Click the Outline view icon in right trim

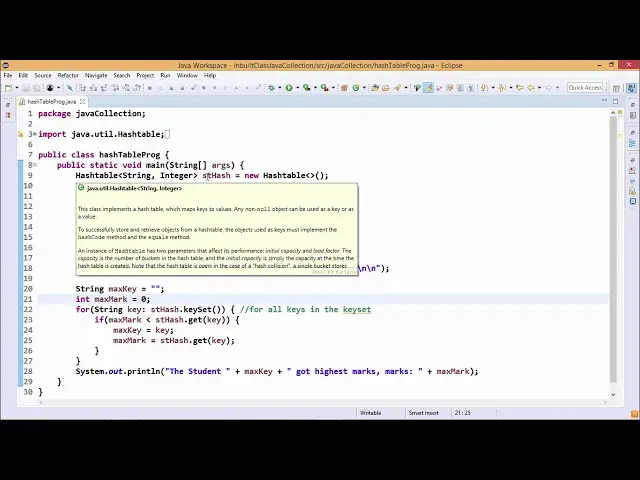coord(632,143)
